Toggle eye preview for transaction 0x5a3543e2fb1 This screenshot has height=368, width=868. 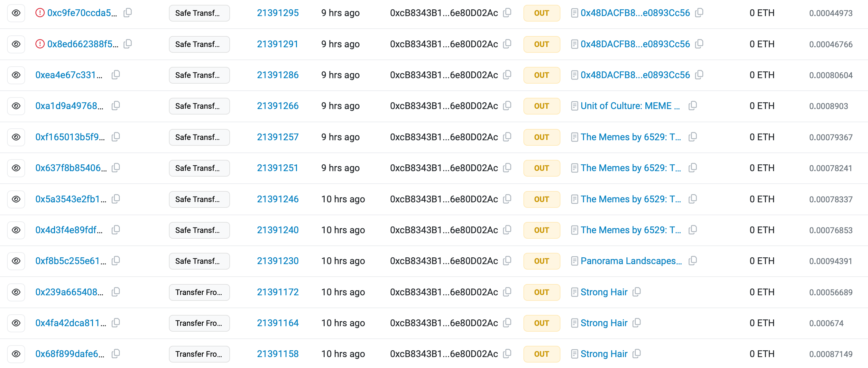[x=16, y=199]
